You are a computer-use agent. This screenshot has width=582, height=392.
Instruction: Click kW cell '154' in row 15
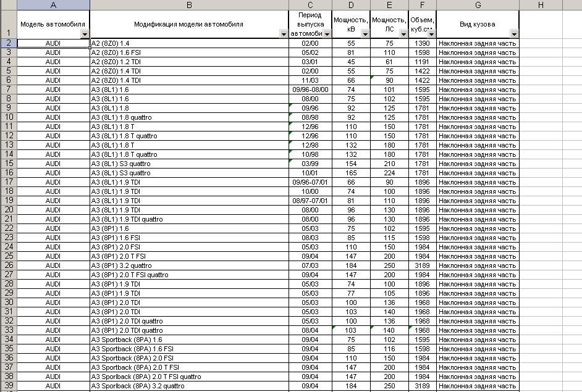351,164
